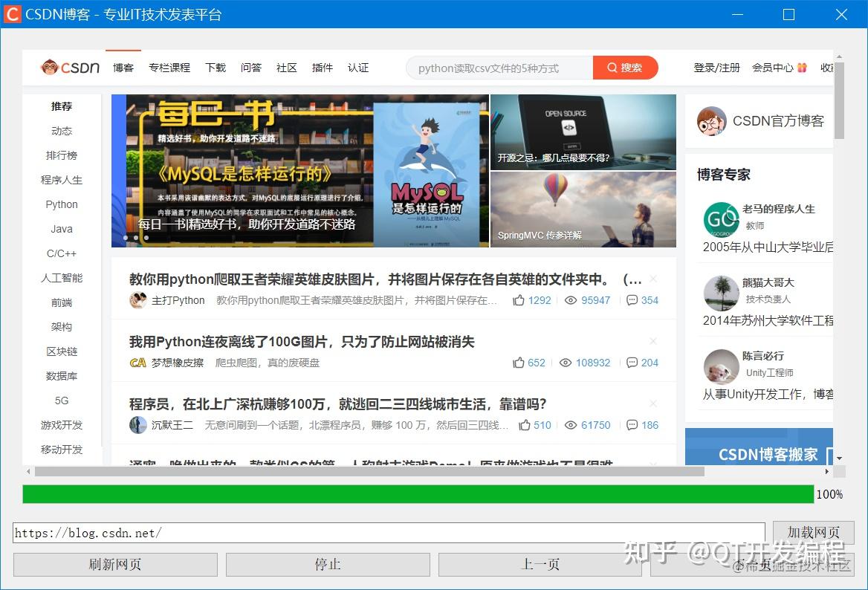Image resolution: width=868 pixels, height=590 pixels.
Task: Click the GO avatar of 老马的程序人生
Action: point(721,219)
